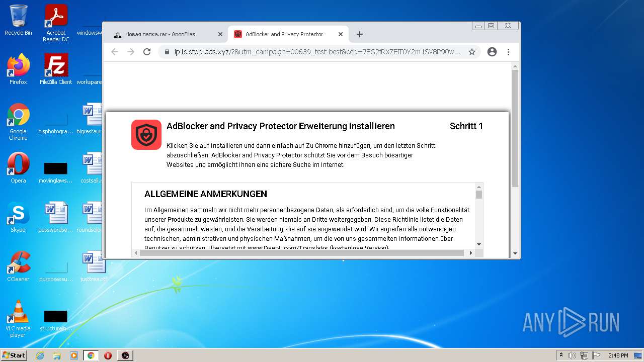Close the AnonFiles tab
Screen dimensions: 644x362
point(220,34)
